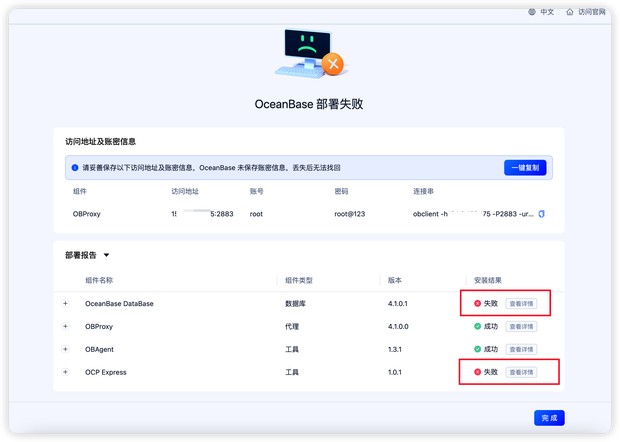
Task: Click the 数据库 component type cell
Action: (295, 304)
